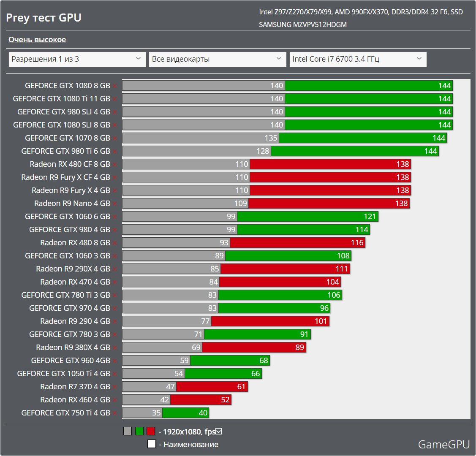Remove GEFORCE GTX 1070 8 GB from chart
The image size is (476, 456).
(x=115, y=138)
